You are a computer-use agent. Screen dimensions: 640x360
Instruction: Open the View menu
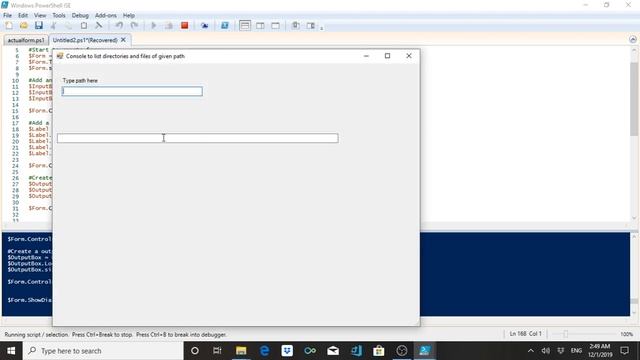tap(40, 16)
